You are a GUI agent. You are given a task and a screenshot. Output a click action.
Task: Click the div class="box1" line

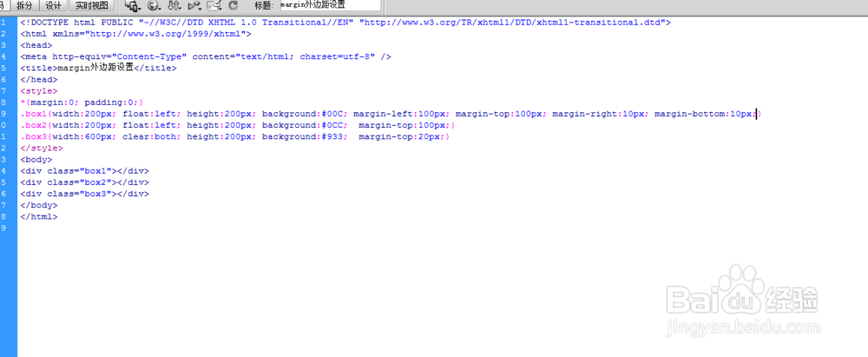pyautogui.click(x=85, y=171)
